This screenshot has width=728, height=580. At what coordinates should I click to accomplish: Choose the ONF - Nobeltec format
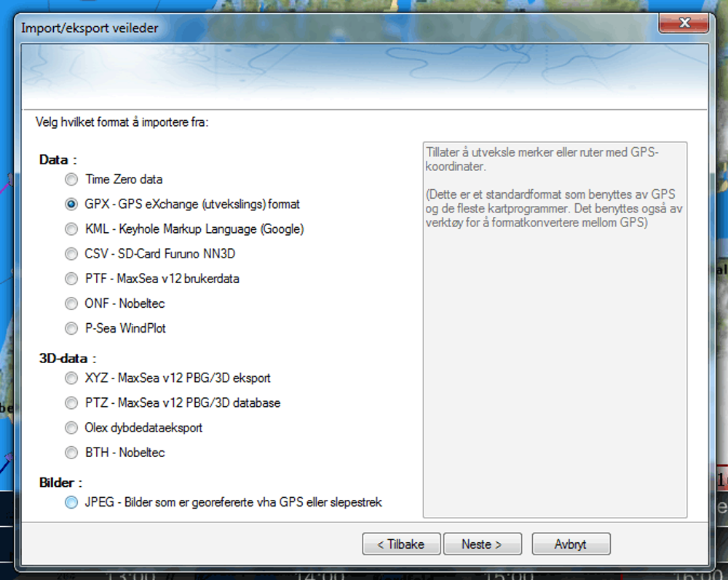(71, 303)
